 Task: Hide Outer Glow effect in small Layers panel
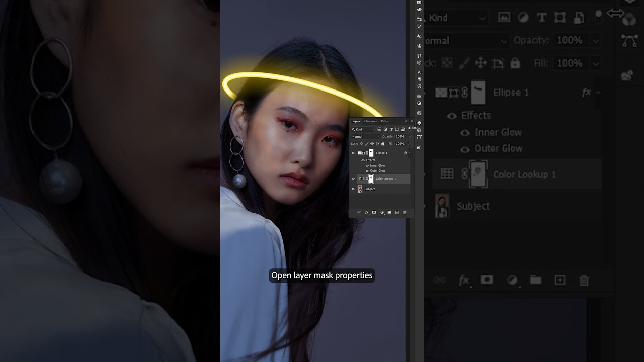[x=367, y=171]
